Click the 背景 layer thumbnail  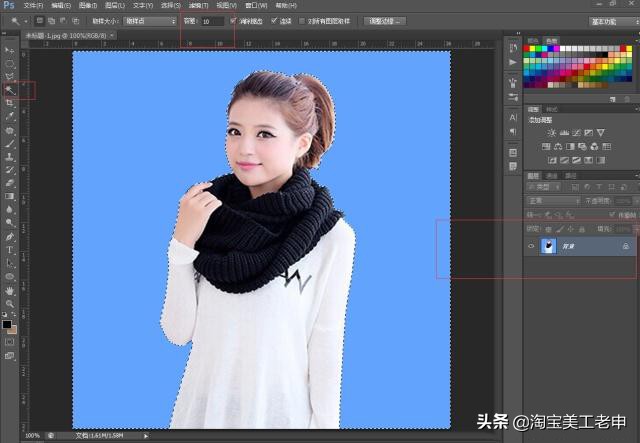point(549,245)
